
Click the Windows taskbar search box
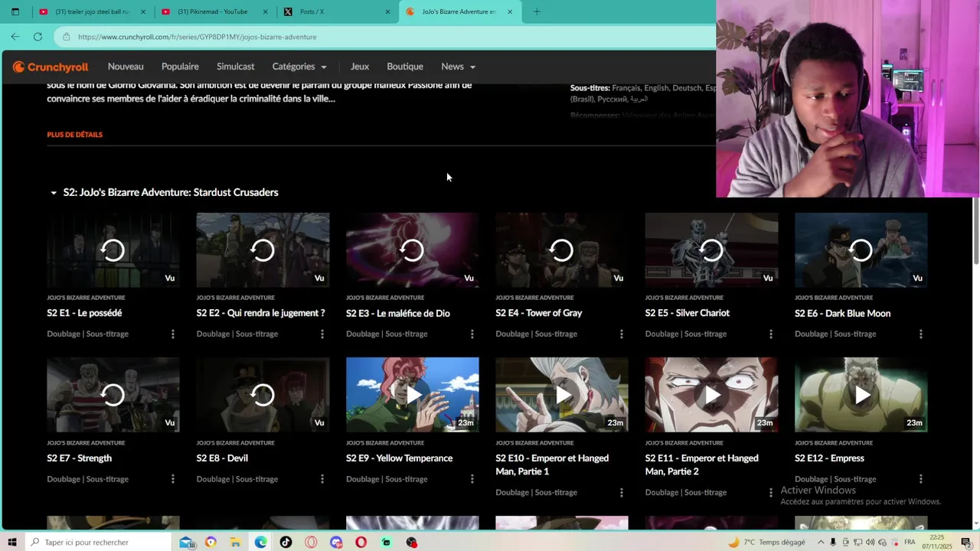click(100, 543)
